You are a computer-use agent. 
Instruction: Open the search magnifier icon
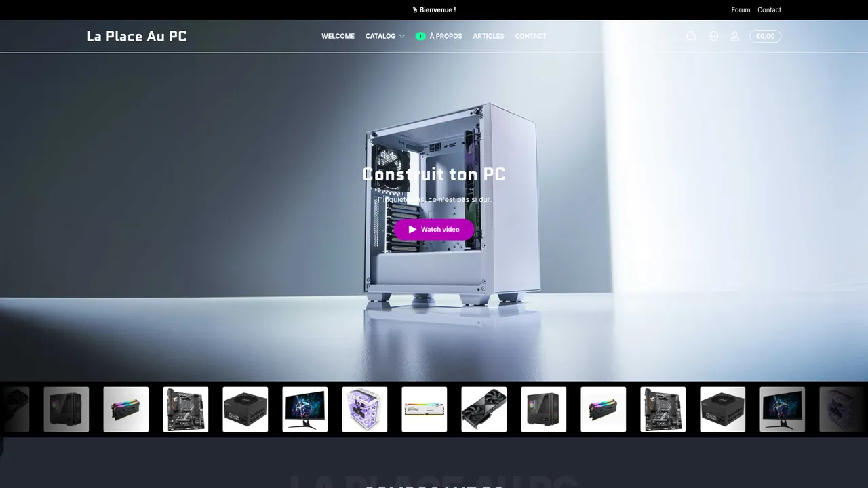[x=691, y=36]
